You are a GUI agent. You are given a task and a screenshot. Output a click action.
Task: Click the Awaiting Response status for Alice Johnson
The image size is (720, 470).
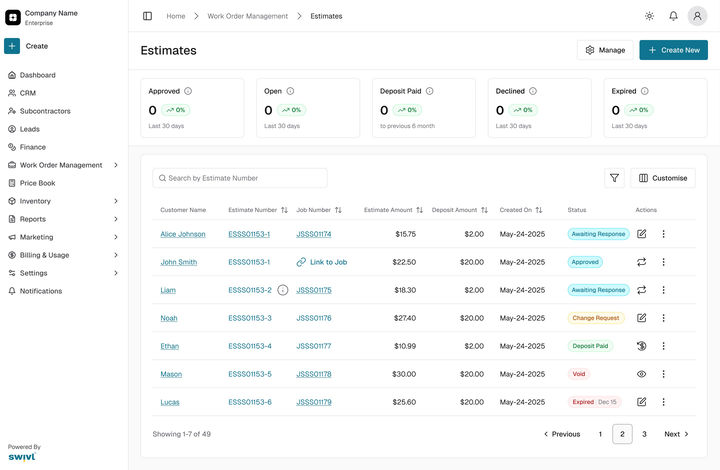tap(598, 234)
